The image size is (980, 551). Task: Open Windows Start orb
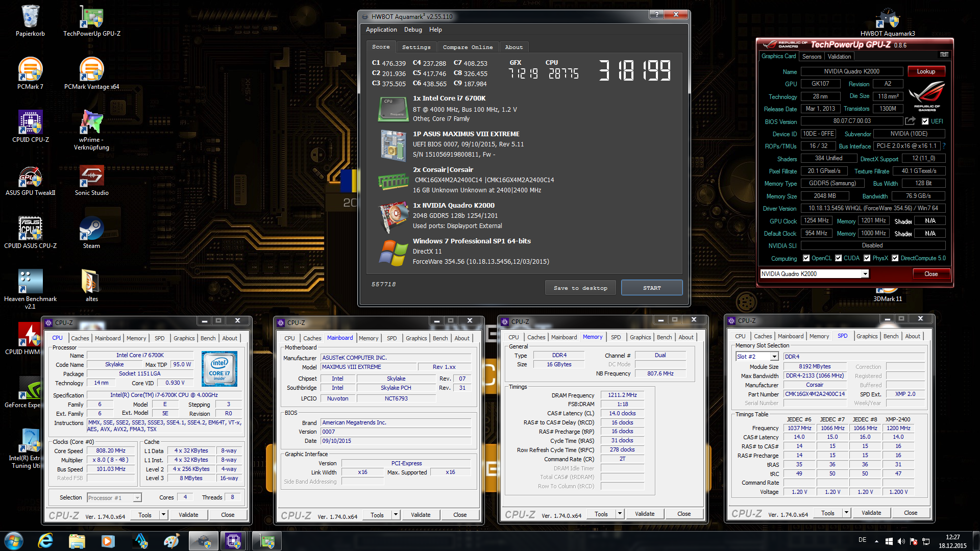[x=14, y=541]
